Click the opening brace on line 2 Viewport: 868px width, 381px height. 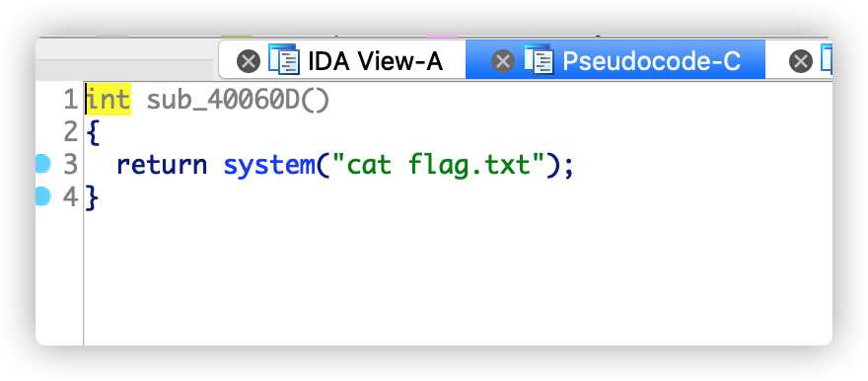[93, 133]
